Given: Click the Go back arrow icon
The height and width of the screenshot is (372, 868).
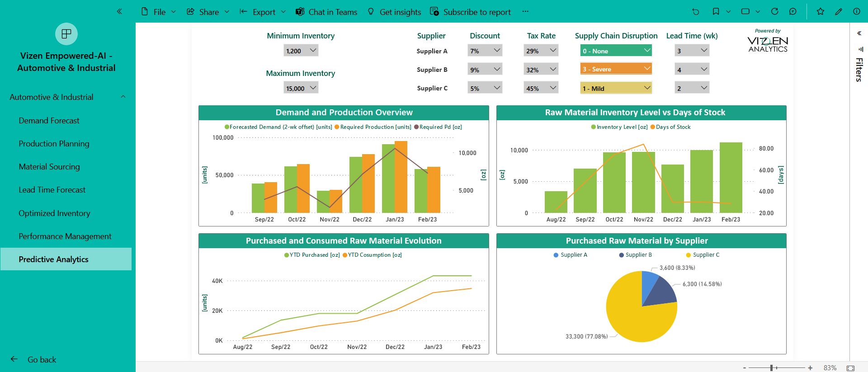Looking at the screenshot, I should (x=14, y=359).
